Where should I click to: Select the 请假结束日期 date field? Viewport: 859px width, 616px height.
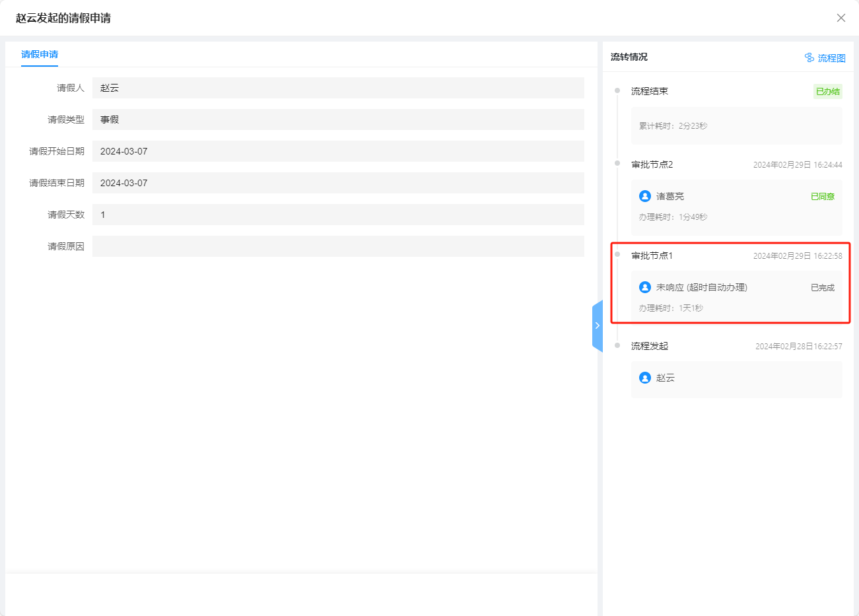[x=338, y=183]
